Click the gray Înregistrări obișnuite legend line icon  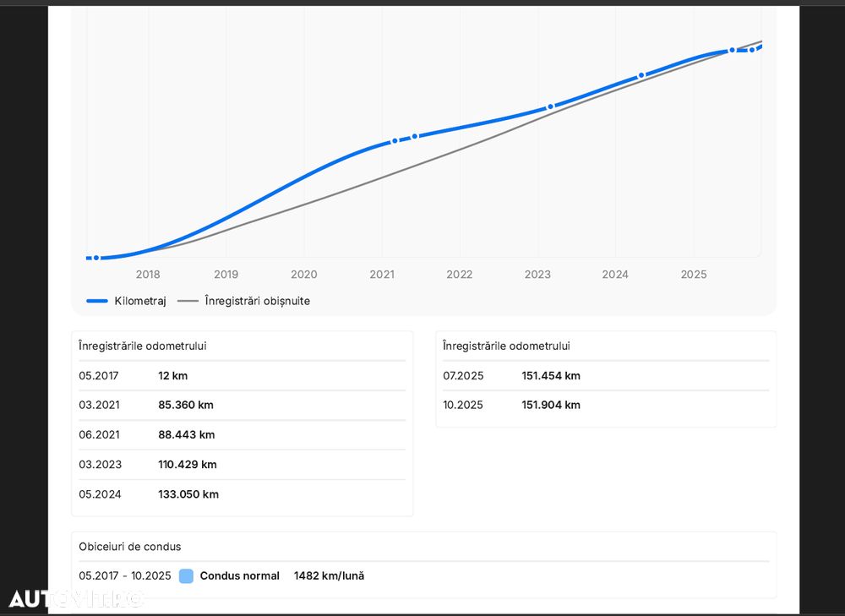pos(188,301)
